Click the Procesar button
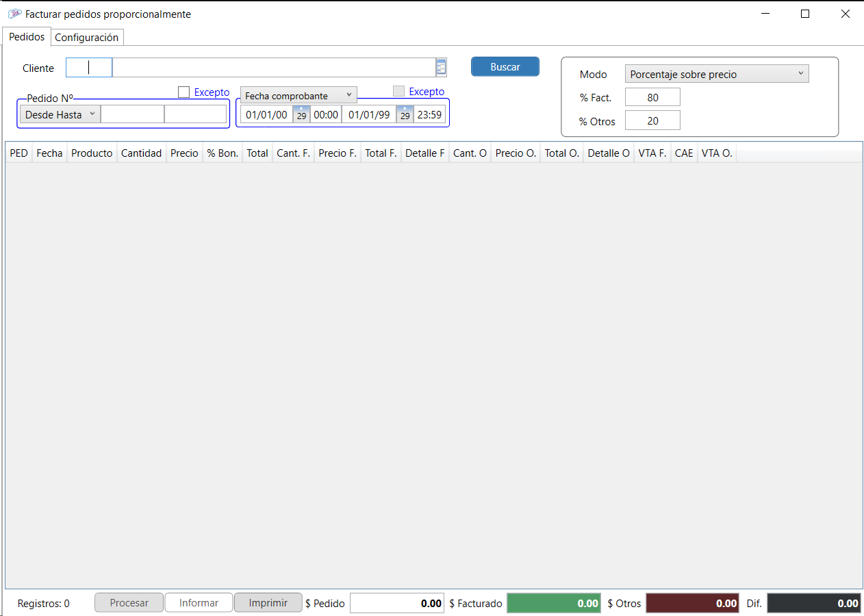 pyautogui.click(x=129, y=602)
